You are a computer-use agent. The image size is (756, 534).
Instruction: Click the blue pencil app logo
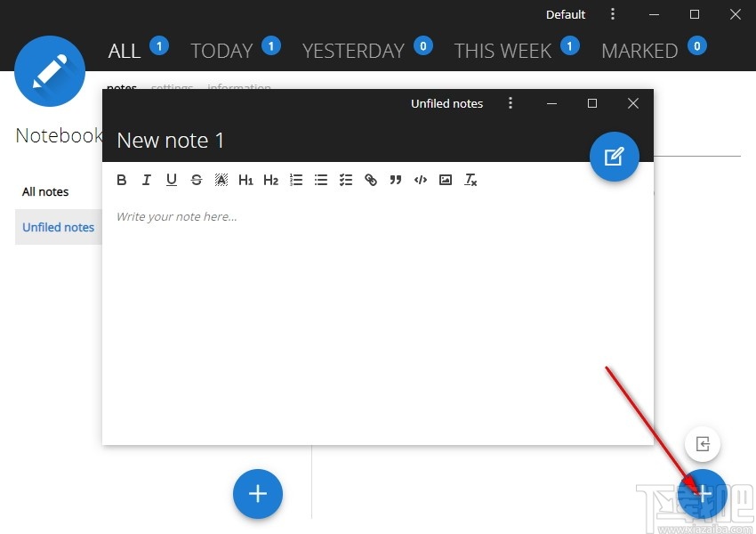[x=50, y=71]
